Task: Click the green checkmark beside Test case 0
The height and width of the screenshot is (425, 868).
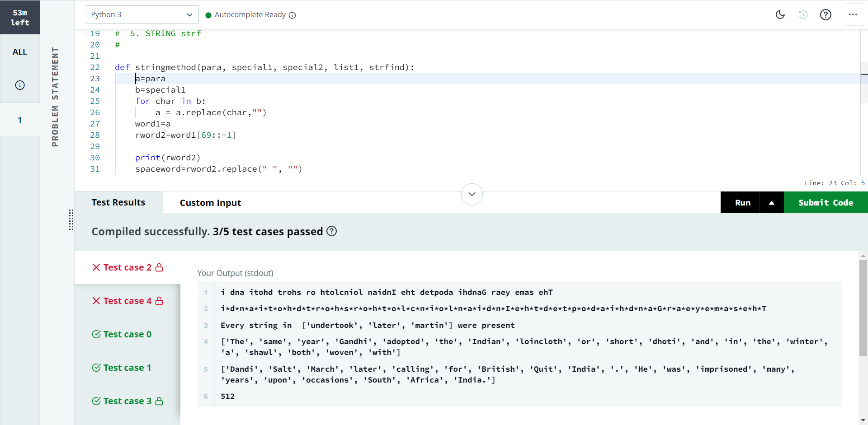Action: (x=96, y=334)
